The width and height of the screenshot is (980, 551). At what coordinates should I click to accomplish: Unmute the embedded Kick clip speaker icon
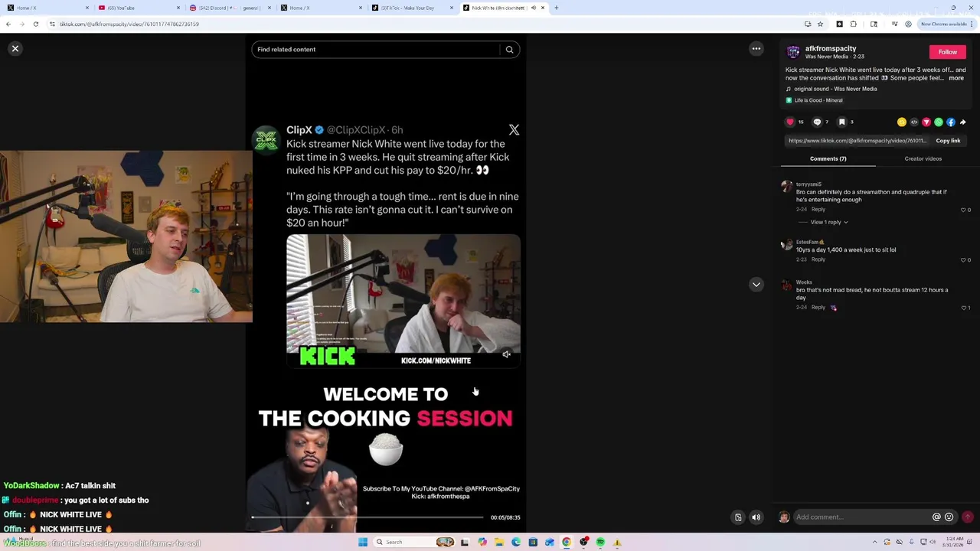pyautogui.click(x=506, y=354)
